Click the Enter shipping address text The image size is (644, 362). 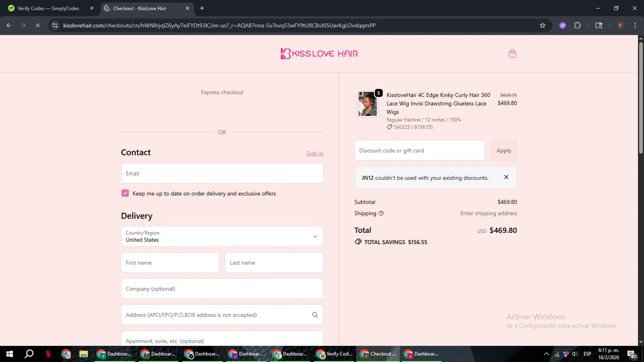coord(489,213)
